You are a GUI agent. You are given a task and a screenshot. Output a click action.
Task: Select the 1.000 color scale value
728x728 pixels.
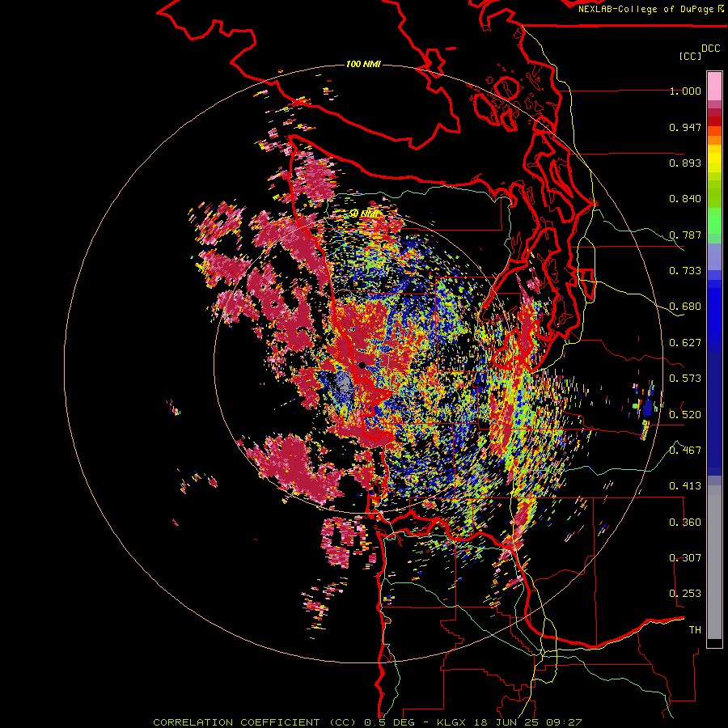[x=685, y=91]
